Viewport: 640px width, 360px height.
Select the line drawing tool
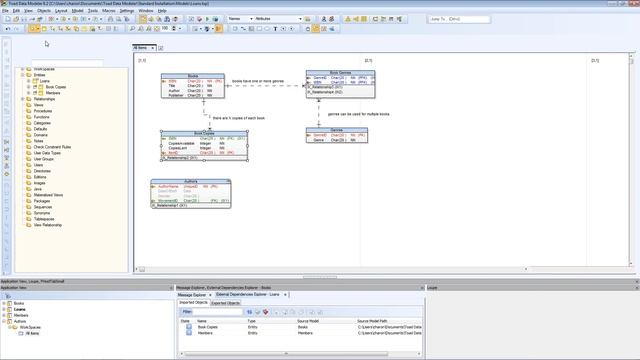(x=243, y=29)
